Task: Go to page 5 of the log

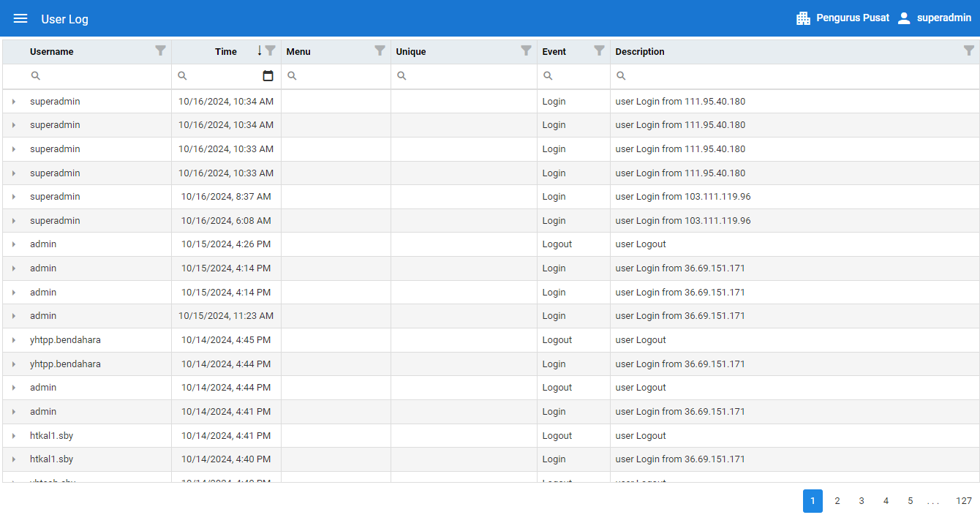Action: pyautogui.click(x=911, y=501)
